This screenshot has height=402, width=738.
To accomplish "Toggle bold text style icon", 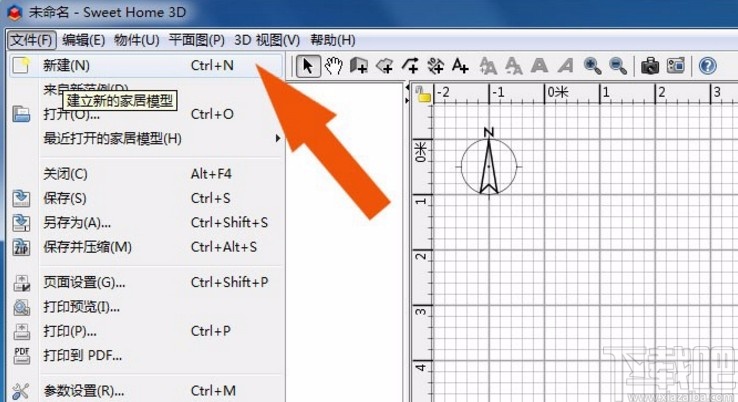I will [x=539, y=66].
